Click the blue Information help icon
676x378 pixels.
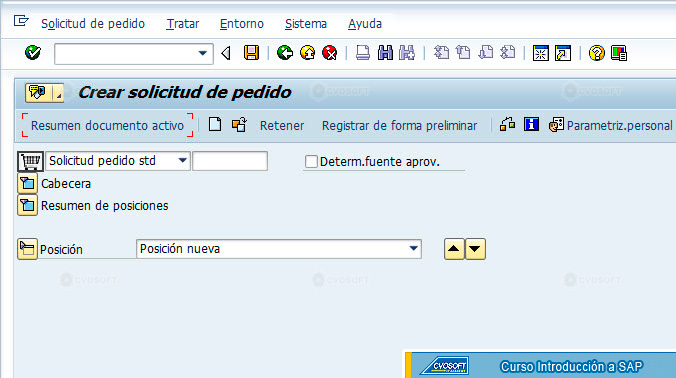pyautogui.click(x=531, y=125)
